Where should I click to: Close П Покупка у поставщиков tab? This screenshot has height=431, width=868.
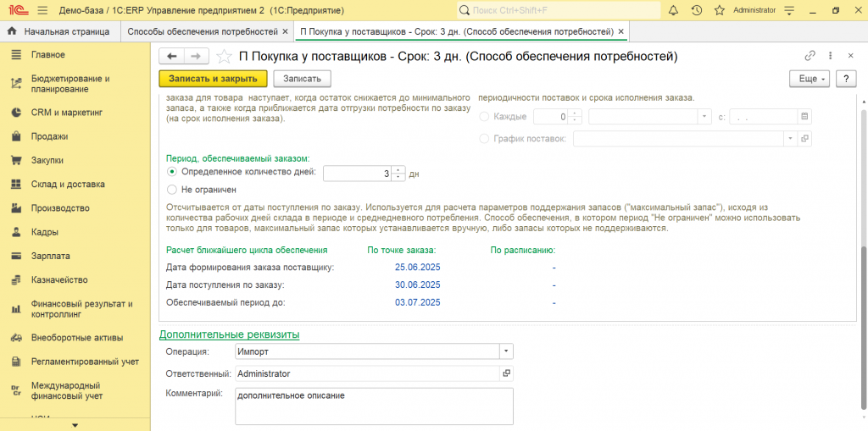pyautogui.click(x=620, y=32)
